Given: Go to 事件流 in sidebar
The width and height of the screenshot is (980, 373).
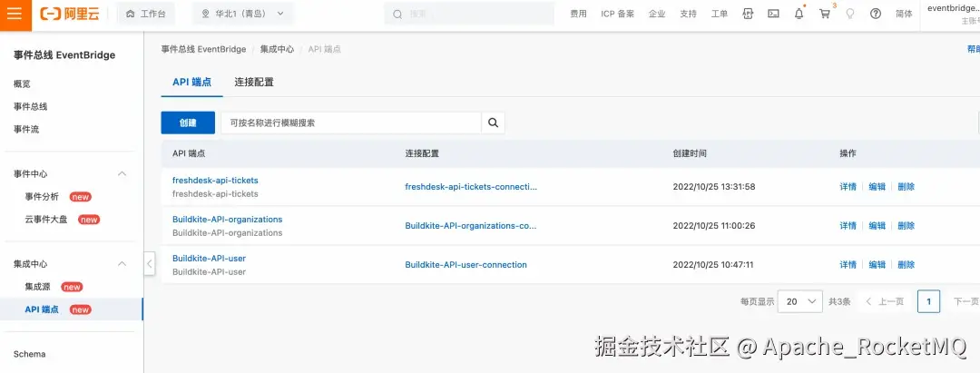Looking at the screenshot, I should pos(26,129).
